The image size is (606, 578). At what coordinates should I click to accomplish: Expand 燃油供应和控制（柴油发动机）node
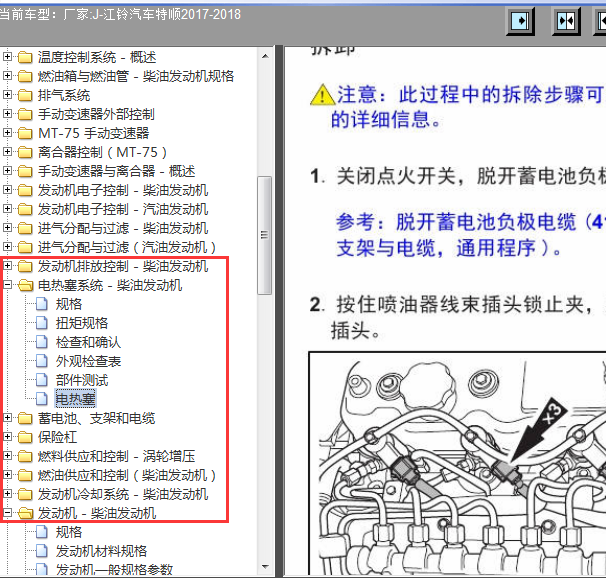[7, 475]
